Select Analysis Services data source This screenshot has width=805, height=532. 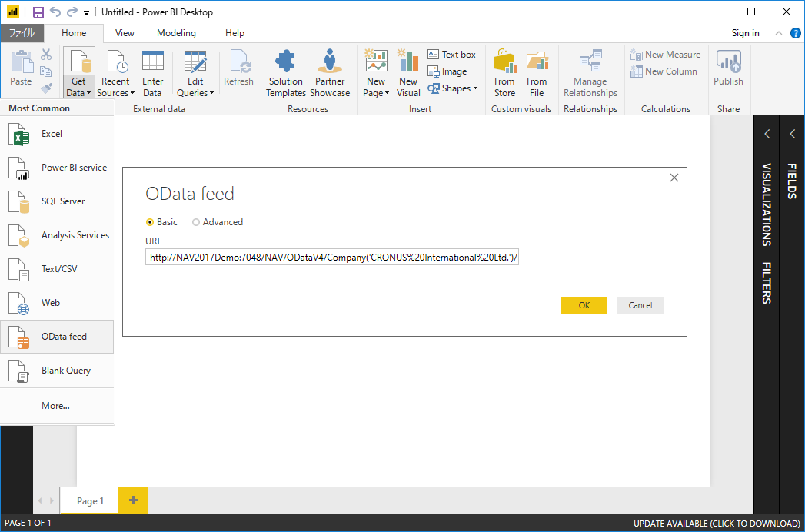pos(57,235)
